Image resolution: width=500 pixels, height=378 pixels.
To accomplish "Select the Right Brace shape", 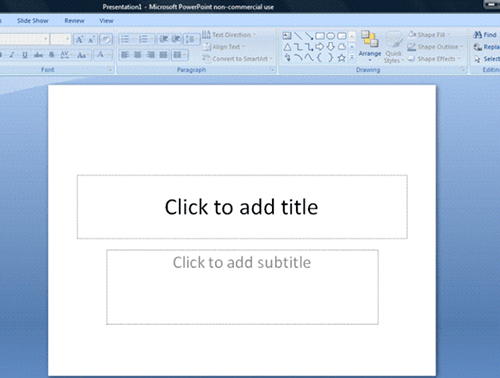I will point(330,58).
